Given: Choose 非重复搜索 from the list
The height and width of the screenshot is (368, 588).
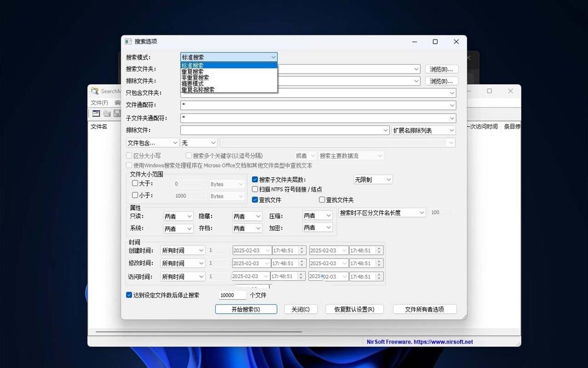Looking at the screenshot, I should point(229,77).
